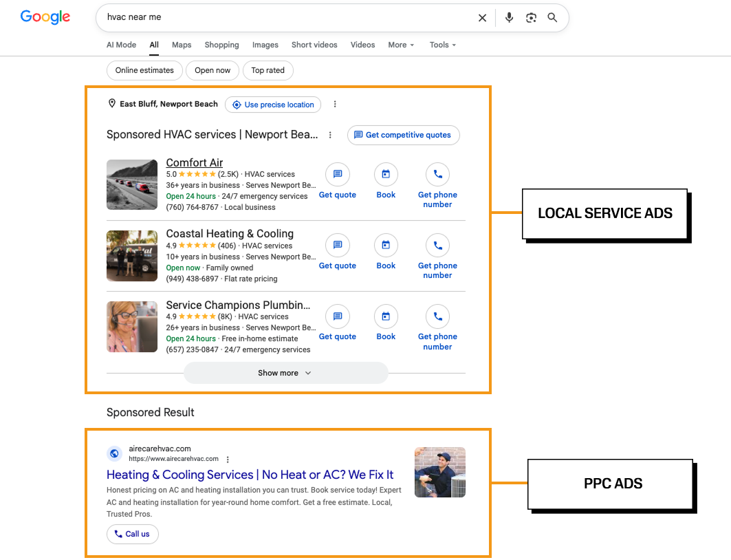
Task: Click Comfort Air phone icon
Action: [438, 174]
